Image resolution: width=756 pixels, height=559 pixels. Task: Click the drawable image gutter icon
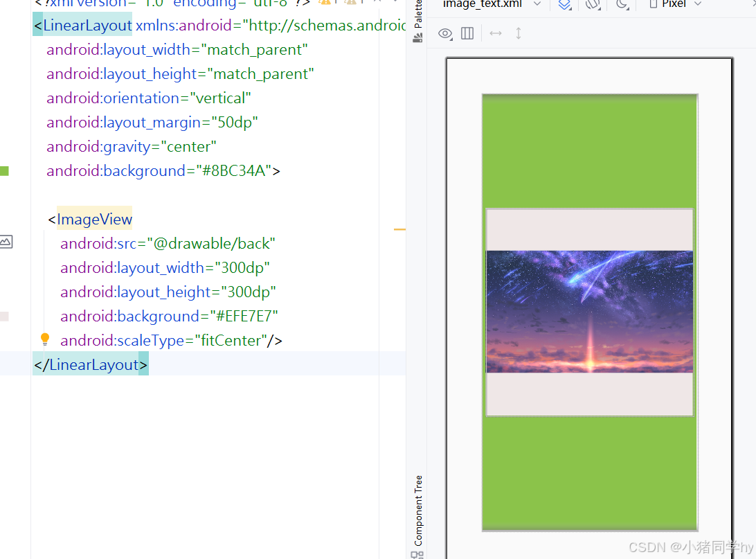point(6,242)
